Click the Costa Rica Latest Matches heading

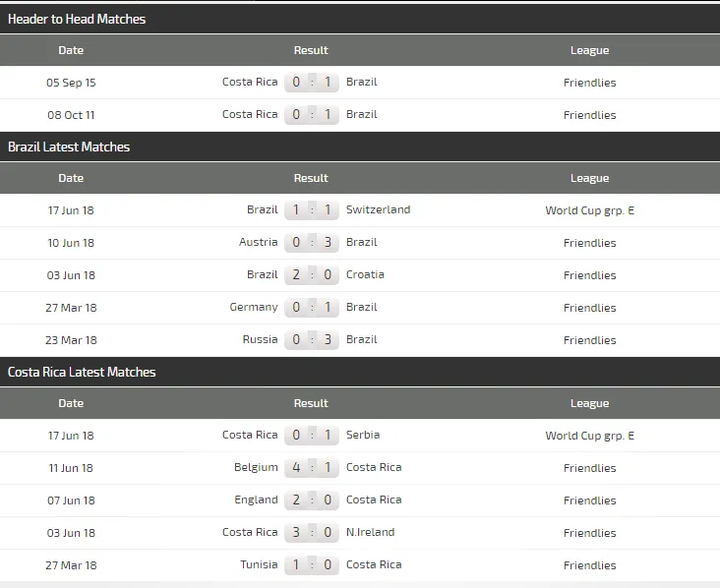[x=82, y=372]
